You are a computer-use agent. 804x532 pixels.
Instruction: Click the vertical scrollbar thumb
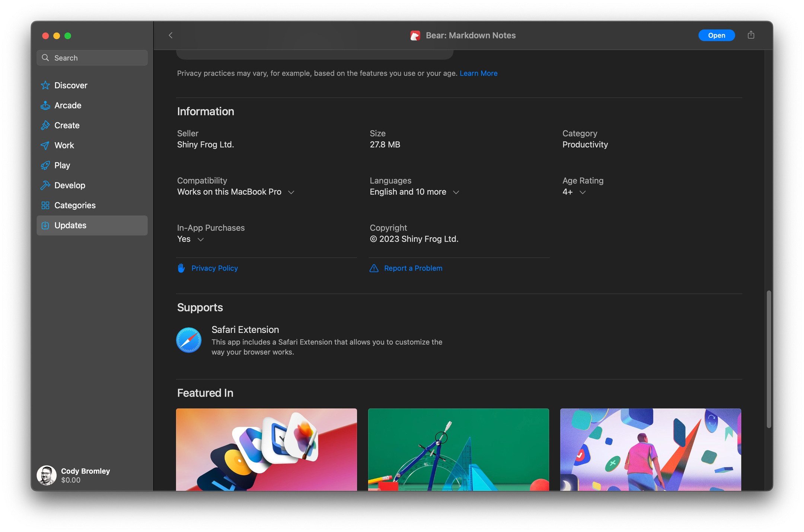point(769,359)
